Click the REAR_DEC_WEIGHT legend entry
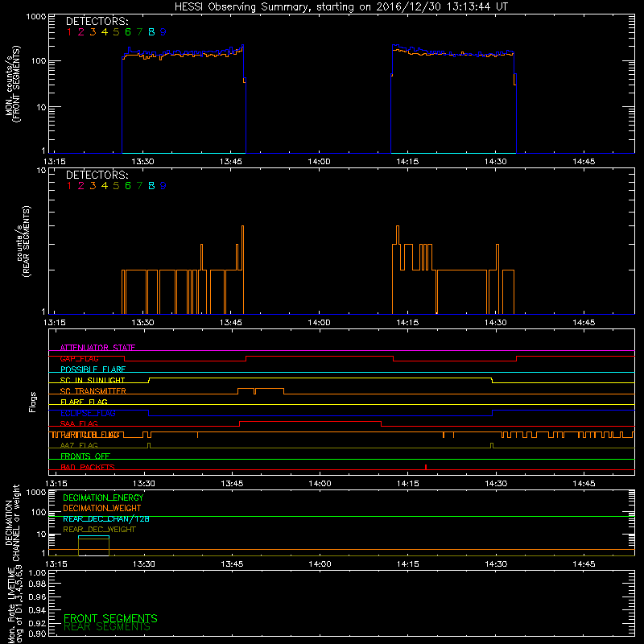 [99, 530]
